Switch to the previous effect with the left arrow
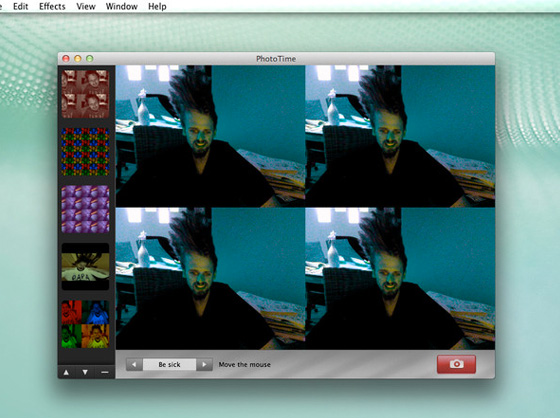 tap(134, 364)
